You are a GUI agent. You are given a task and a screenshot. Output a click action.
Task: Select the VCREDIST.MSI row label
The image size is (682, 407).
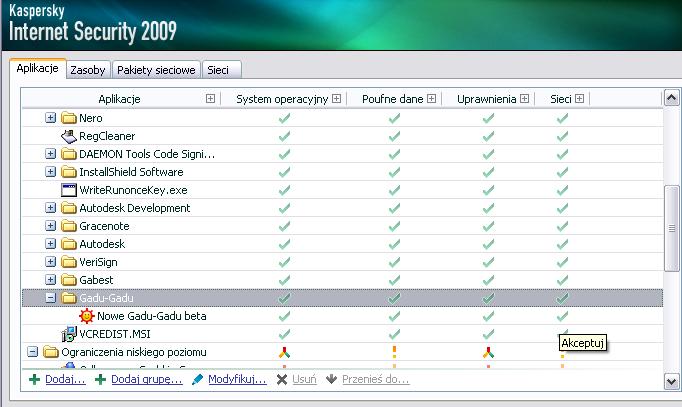115,334
